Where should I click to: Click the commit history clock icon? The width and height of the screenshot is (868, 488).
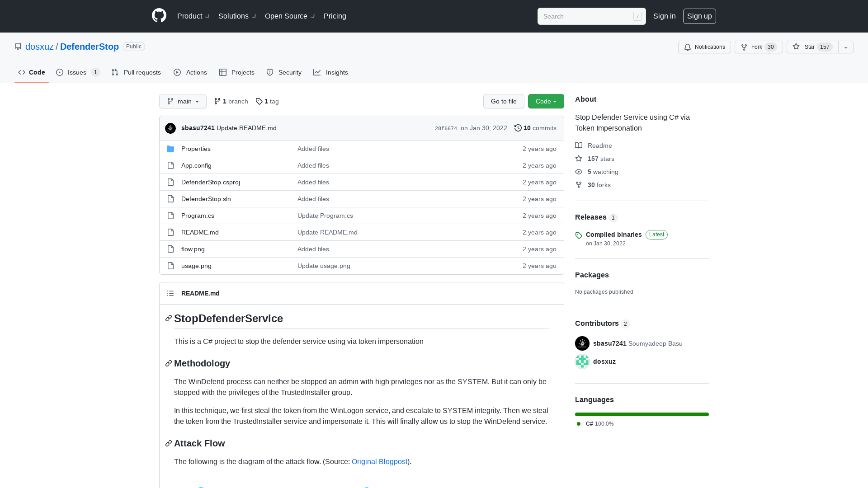point(518,128)
